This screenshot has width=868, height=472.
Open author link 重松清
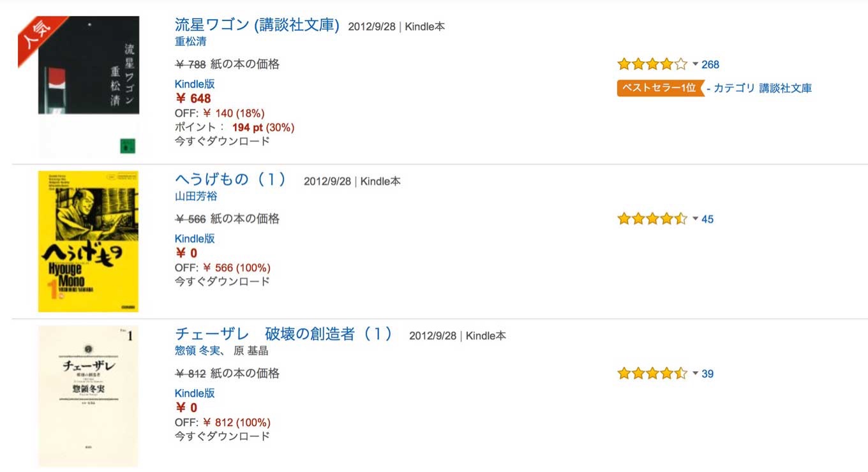click(191, 42)
